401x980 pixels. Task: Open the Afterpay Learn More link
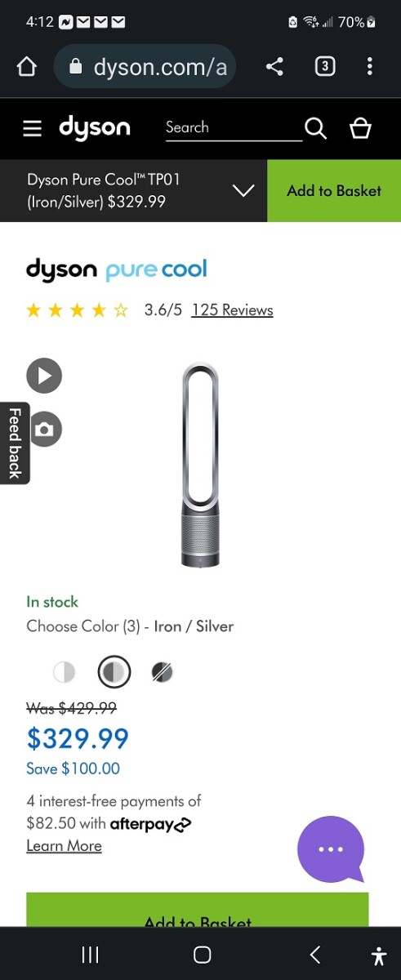tap(64, 846)
